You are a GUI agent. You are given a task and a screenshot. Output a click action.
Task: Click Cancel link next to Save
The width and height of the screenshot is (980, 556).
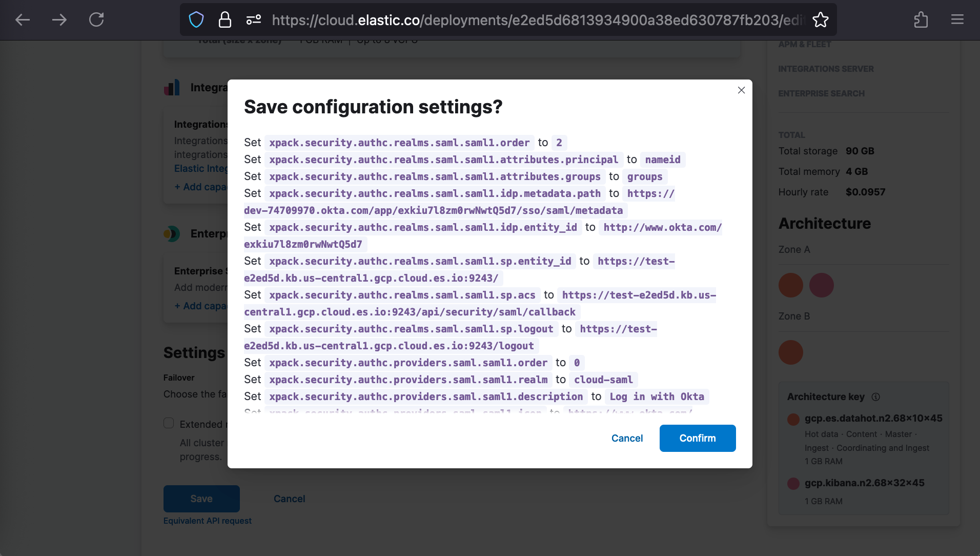point(289,499)
